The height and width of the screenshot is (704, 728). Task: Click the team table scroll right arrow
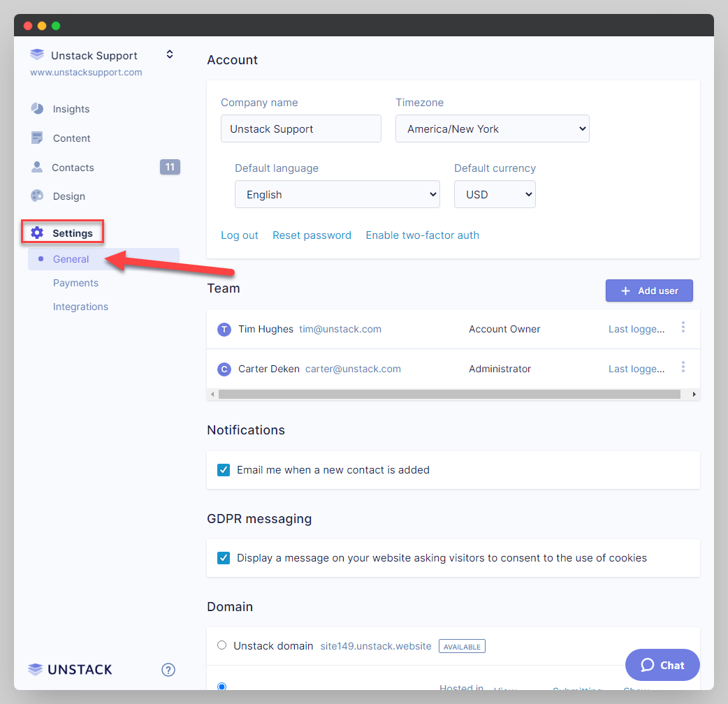click(x=694, y=395)
